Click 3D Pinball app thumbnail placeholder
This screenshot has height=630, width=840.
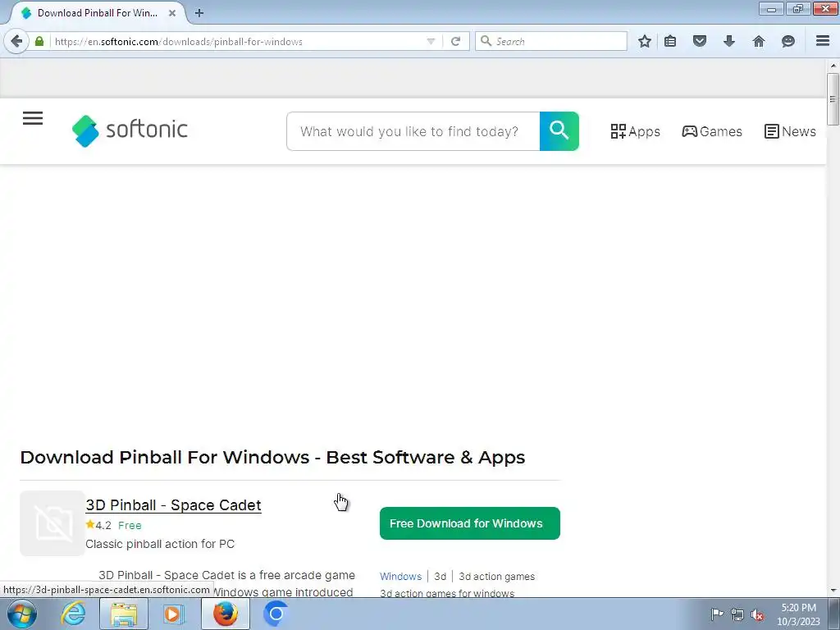52,523
